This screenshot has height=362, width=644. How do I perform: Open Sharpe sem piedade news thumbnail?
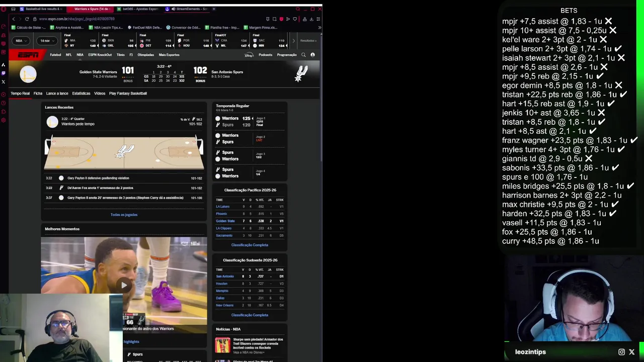(x=222, y=345)
